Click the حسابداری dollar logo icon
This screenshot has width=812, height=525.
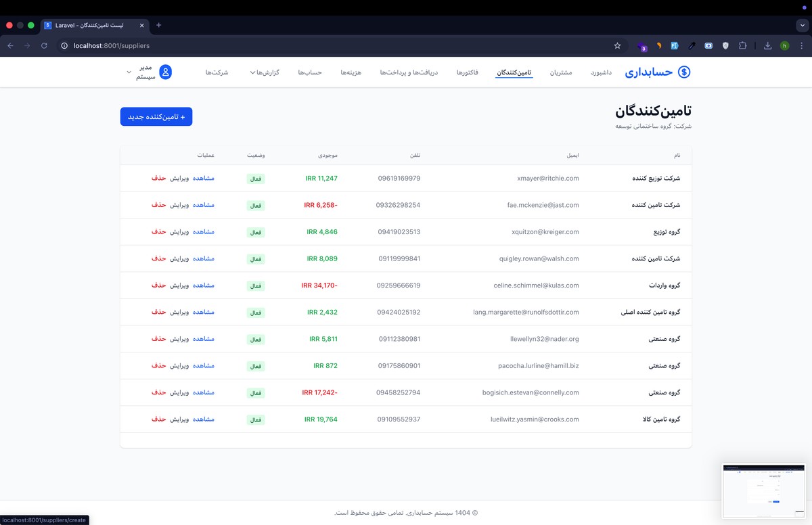click(x=683, y=72)
